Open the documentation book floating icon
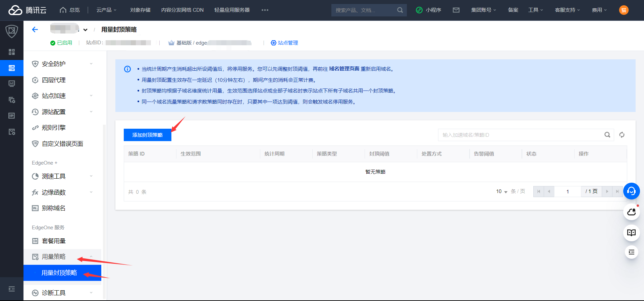This screenshot has height=301, width=644. [x=632, y=233]
